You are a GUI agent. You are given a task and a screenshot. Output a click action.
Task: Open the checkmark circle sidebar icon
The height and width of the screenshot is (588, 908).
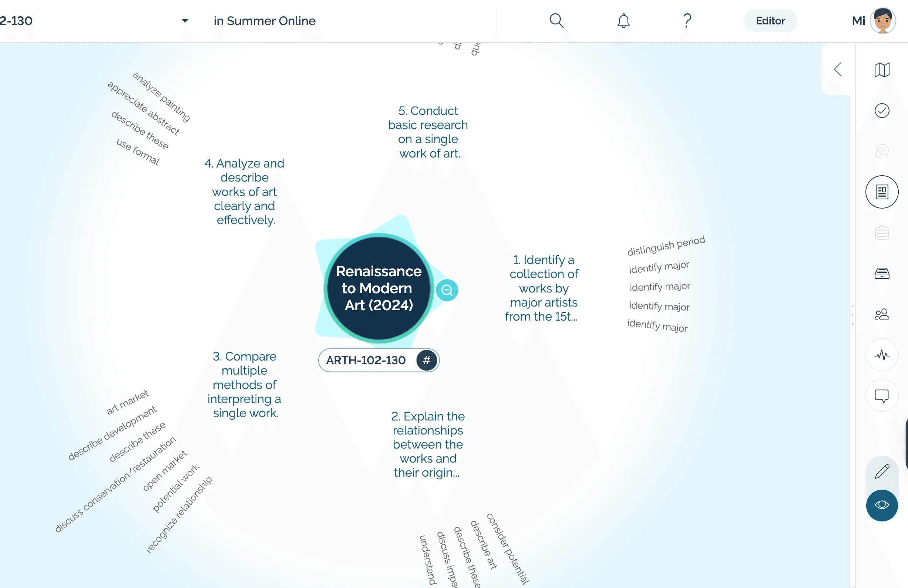point(881,111)
